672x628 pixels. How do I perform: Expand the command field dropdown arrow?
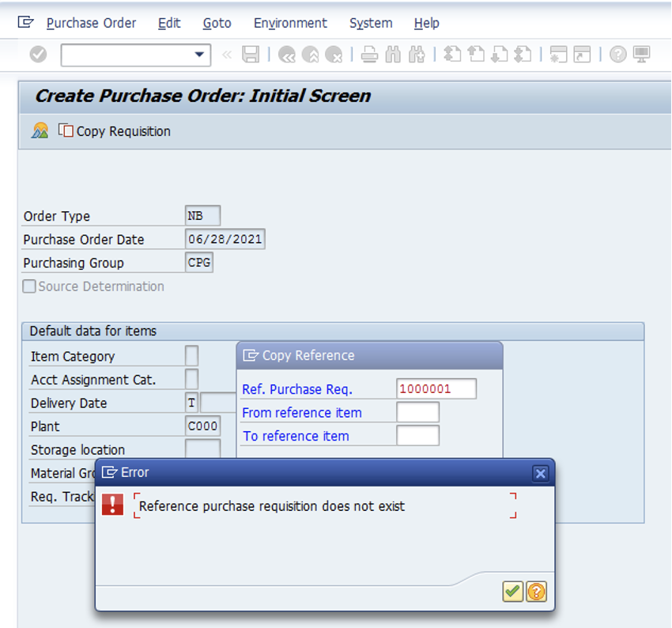tap(199, 55)
